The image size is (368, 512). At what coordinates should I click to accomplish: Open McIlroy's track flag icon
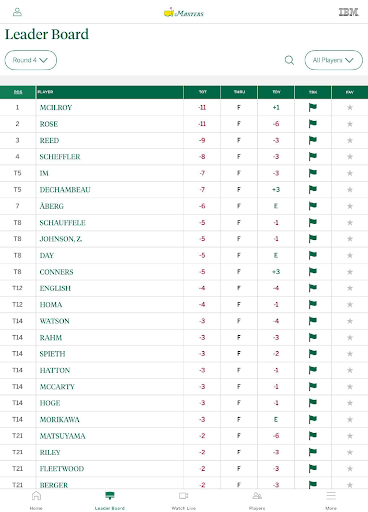click(x=313, y=107)
